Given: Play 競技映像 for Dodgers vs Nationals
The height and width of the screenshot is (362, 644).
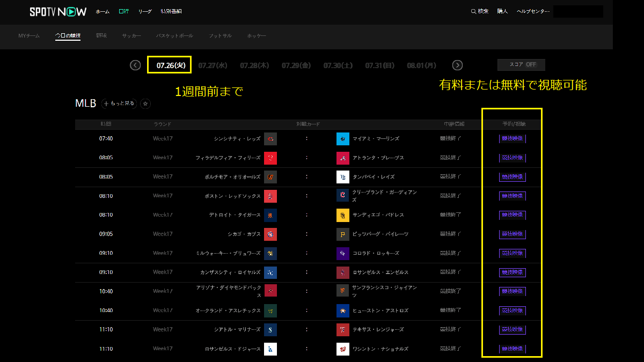Looking at the screenshot, I should click(x=513, y=349).
